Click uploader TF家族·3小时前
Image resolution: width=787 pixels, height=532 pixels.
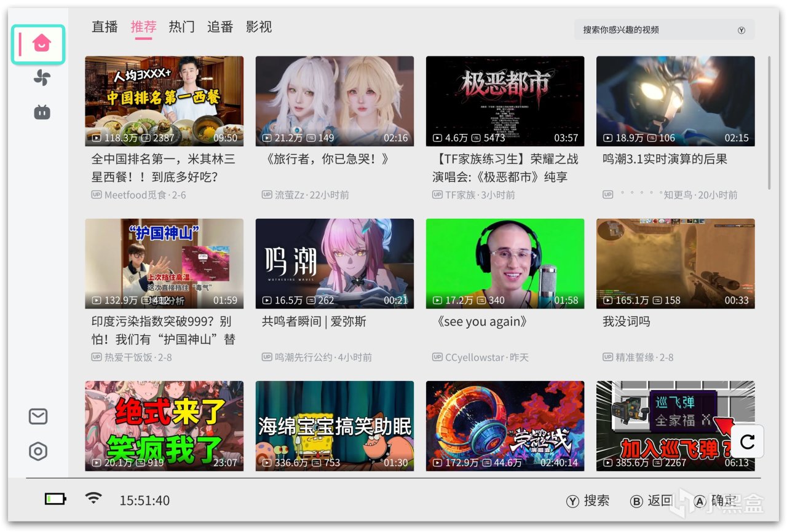tap(480, 195)
